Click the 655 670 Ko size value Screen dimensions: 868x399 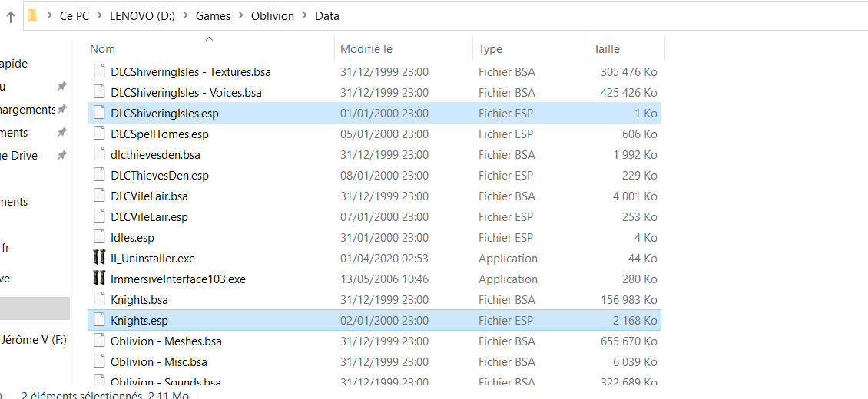point(629,341)
